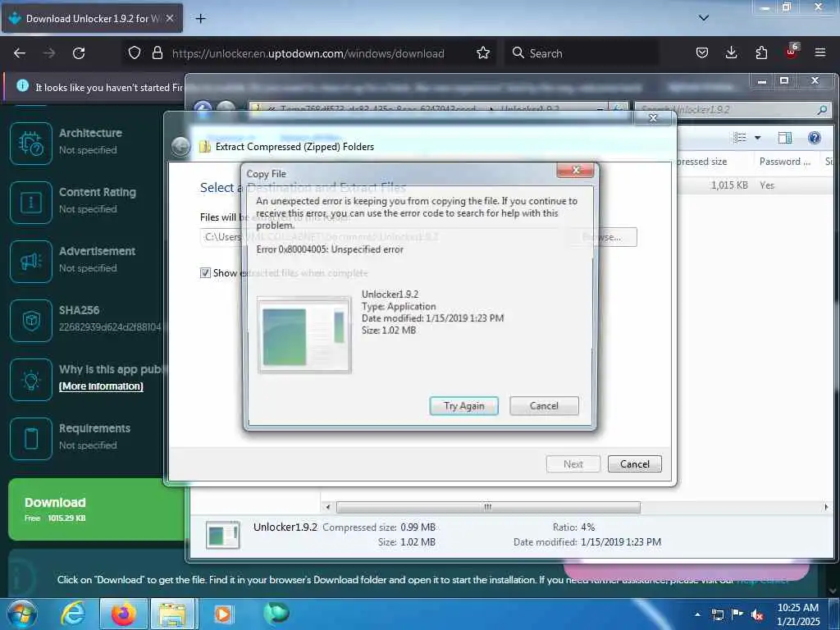840x630 pixels.
Task: Click Cancel in Extract Compressed Folders wizard
Action: tap(635, 464)
